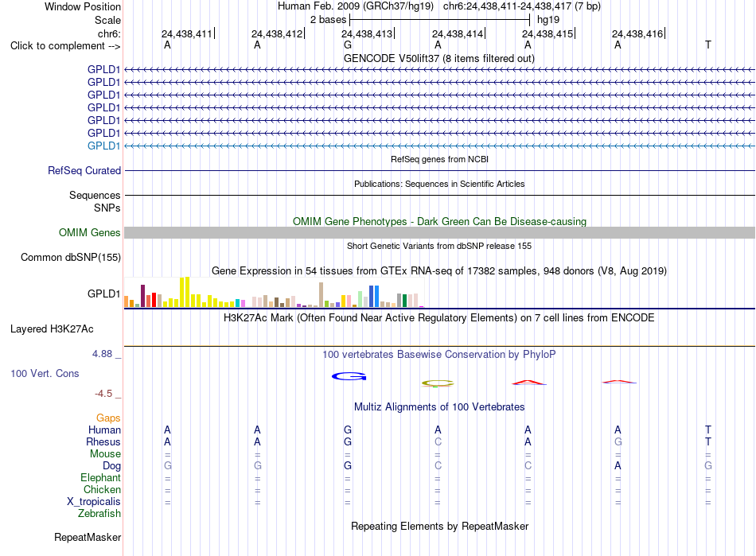The image size is (756, 556).
Task: Select the Dog alignment row label
Action: click(x=111, y=466)
